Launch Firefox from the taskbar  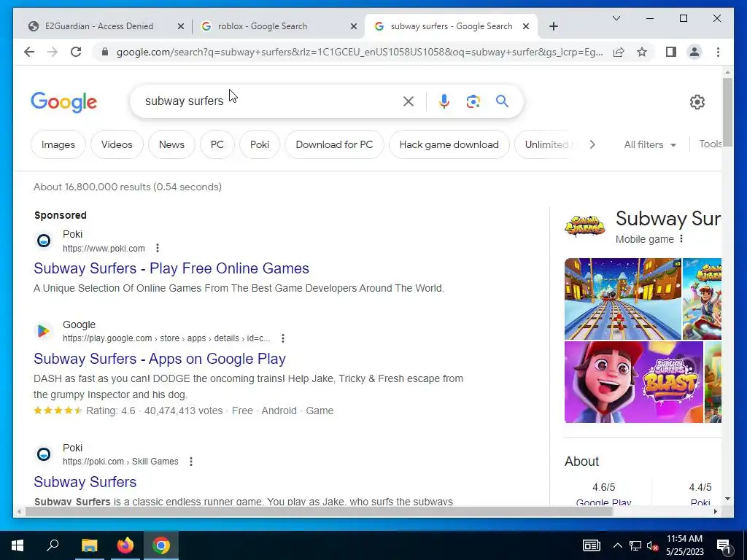pos(125,545)
